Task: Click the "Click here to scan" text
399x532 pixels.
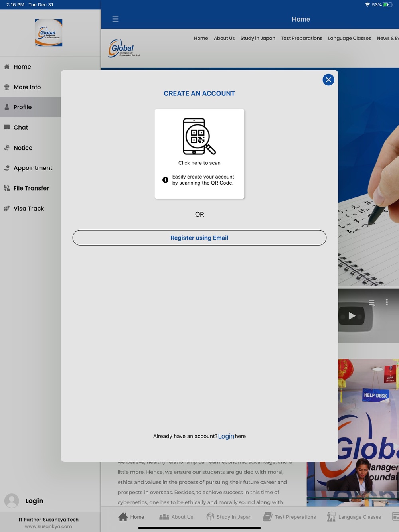Action: tap(199, 163)
